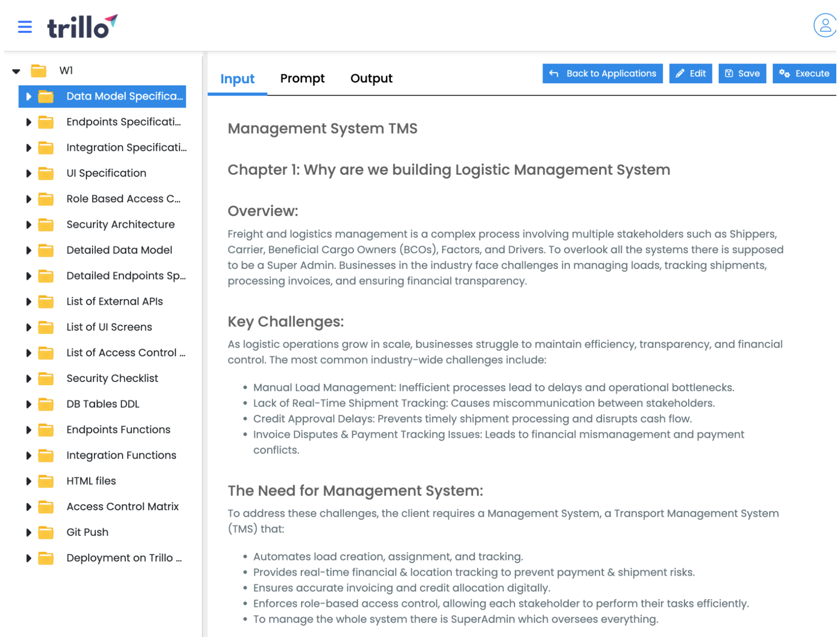Open the hamburger menu icon
The width and height of the screenshot is (840, 637).
click(25, 27)
